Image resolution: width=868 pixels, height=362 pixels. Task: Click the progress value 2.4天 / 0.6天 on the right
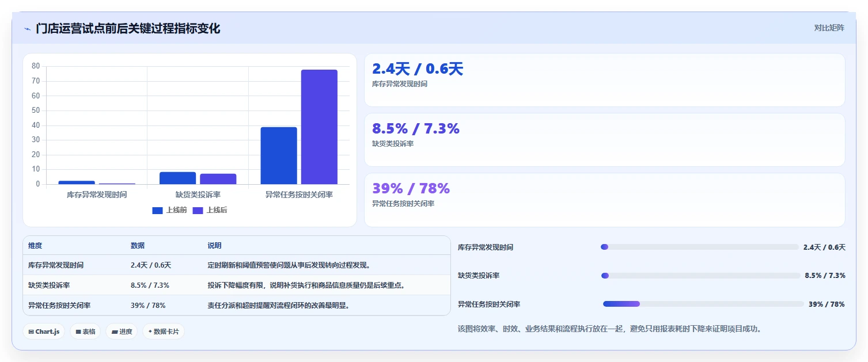point(824,247)
